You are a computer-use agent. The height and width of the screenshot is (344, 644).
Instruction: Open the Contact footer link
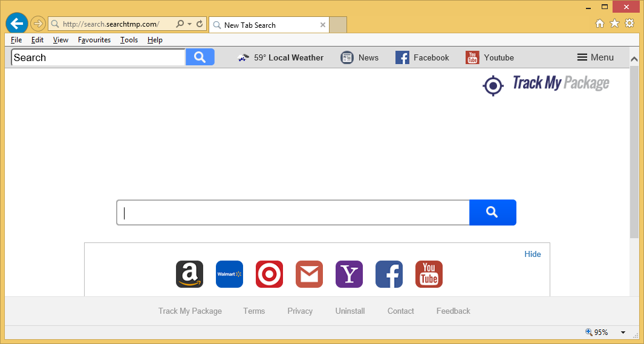[x=400, y=311]
